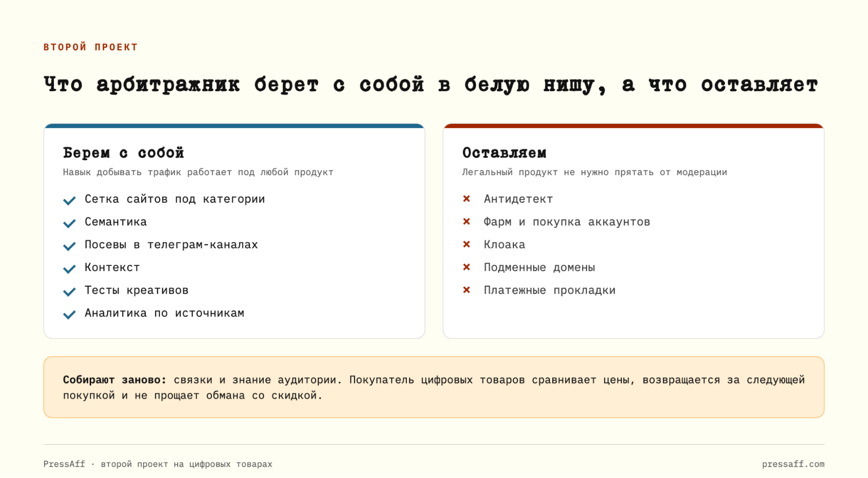
Task: Click the checkmark beside 'Контекст'
Action: [69, 269]
